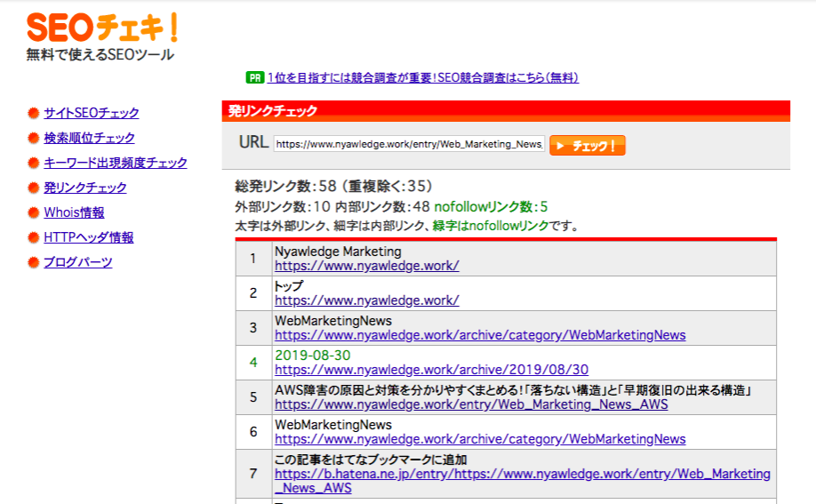Open Whois情報 in the sidebar

74,212
